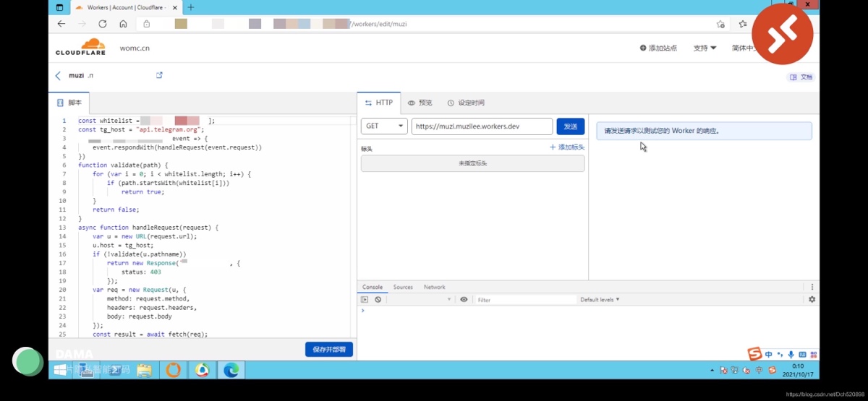Select the Console devtools tab
The width and height of the screenshot is (868, 401).
click(373, 287)
